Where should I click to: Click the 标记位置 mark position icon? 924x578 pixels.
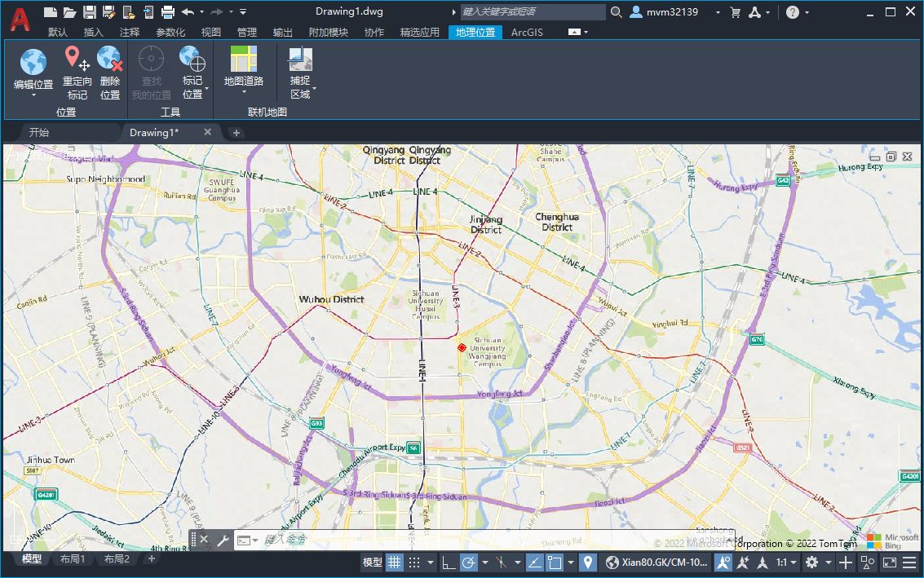(x=192, y=60)
